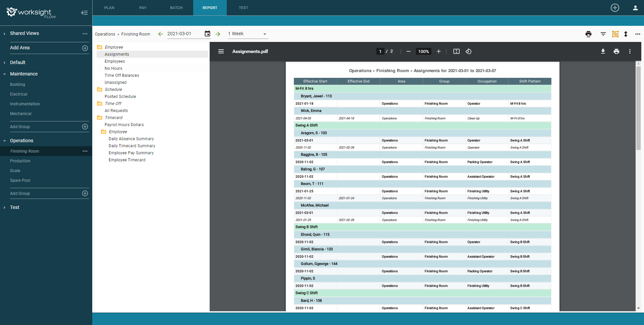
Task: Open the 1 Week duration dropdown
Action: (247, 34)
